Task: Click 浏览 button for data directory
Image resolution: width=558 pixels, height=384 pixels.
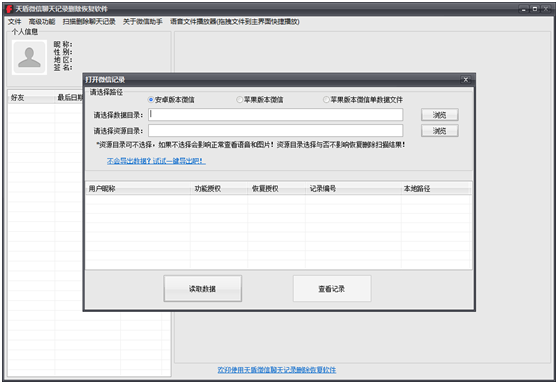Action: 439,115
